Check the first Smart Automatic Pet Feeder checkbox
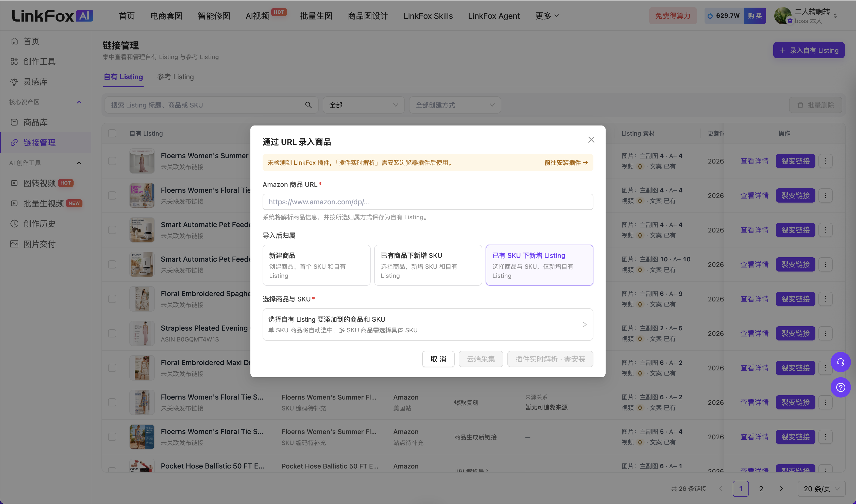Viewport: 856px width, 504px height. point(112,230)
